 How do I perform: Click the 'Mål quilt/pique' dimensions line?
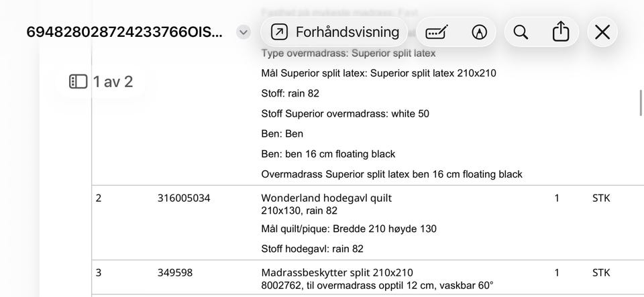pyautogui.click(x=349, y=229)
